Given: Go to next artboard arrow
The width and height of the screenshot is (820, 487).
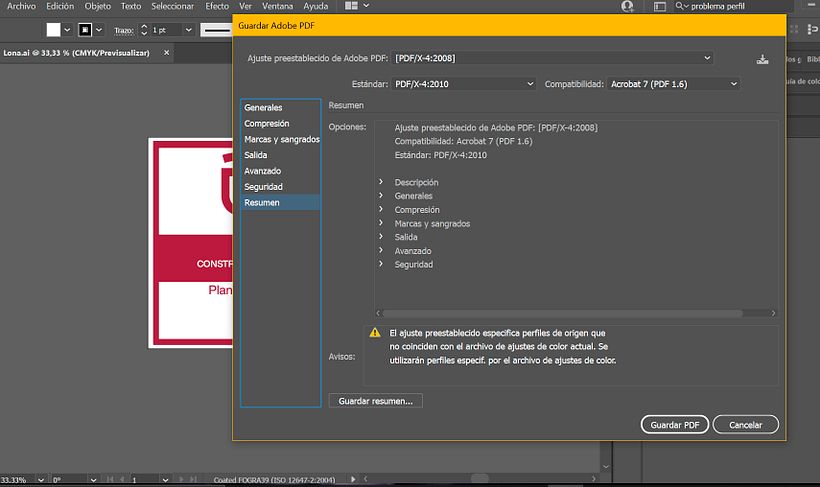Looking at the screenshot, I should pos(181,479).
